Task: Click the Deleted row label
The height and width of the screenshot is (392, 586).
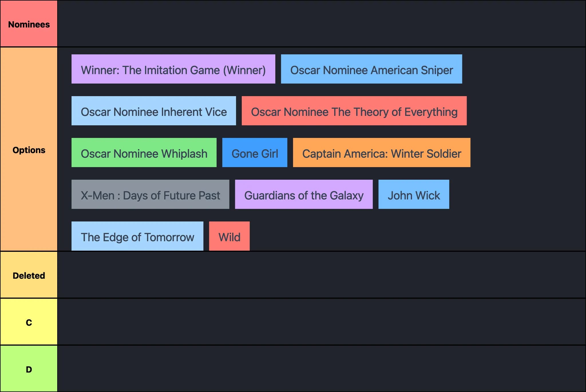Action: coord(29,275)
